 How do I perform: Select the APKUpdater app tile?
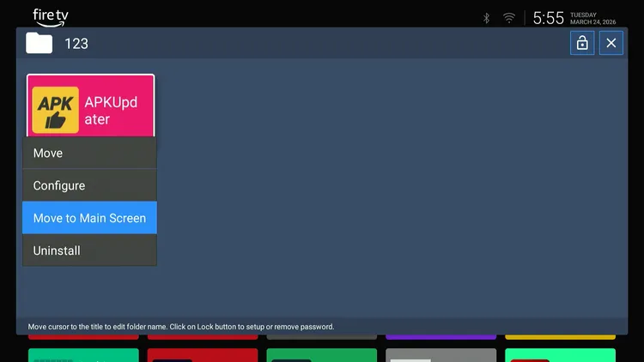coord(91,106)
